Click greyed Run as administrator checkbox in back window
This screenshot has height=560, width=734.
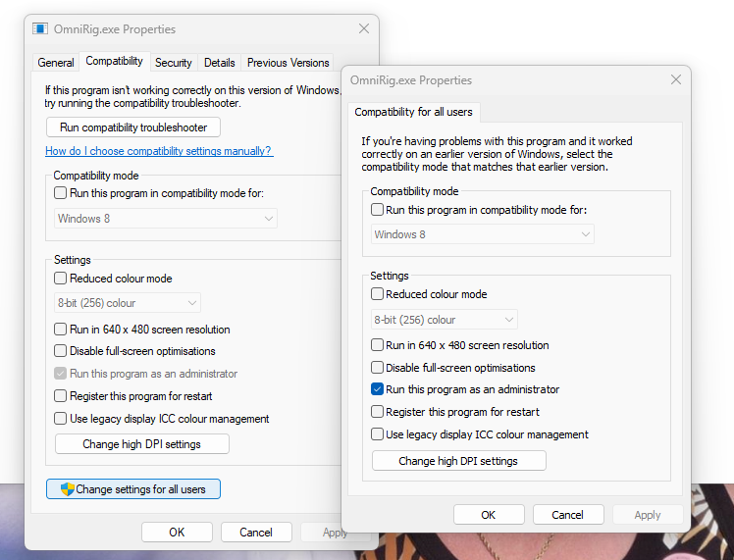[x=61, y=374]
